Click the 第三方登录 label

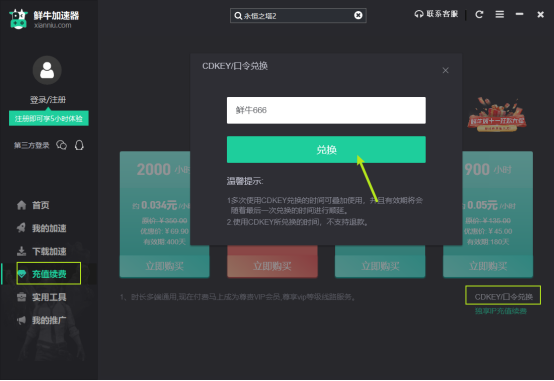tap(31, 145)
